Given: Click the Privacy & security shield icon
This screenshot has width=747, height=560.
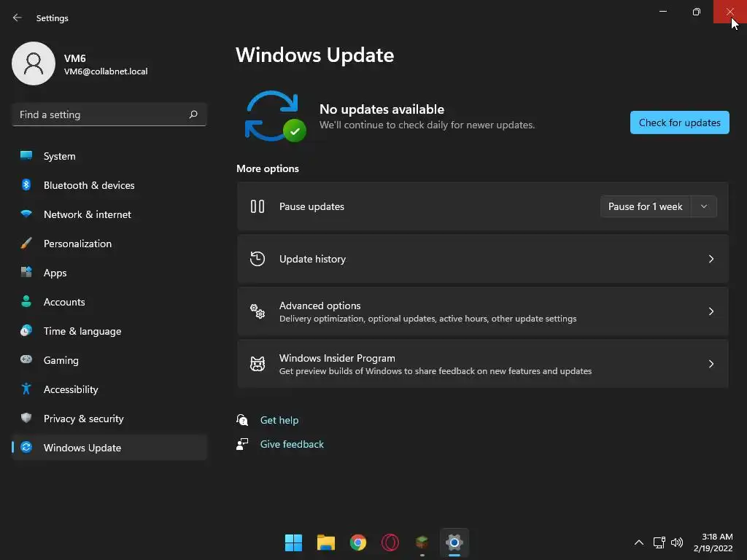Looking at the screenshot, I should click(x=26, y=418).
